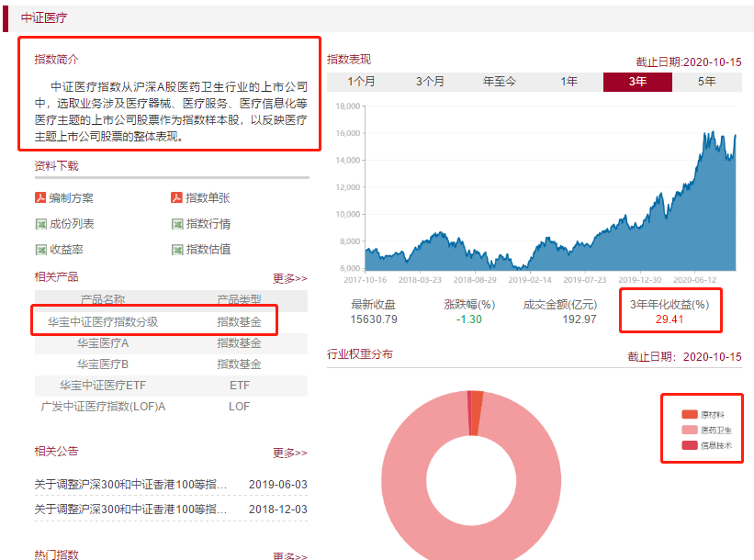Click the 指数估值 spreadsheet icon
Screen dimensions: 754x560
click(177, 250)
